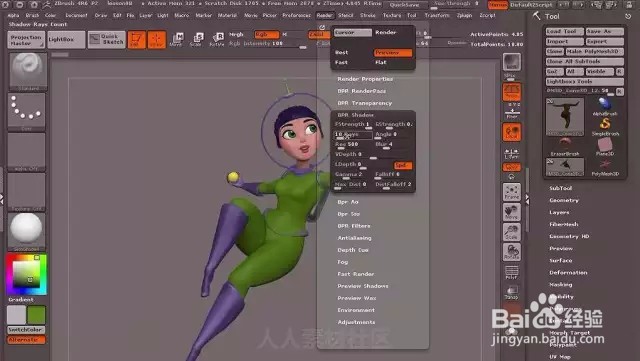
Task: Expand the Antialiasing section
Action: pos(354,238)
